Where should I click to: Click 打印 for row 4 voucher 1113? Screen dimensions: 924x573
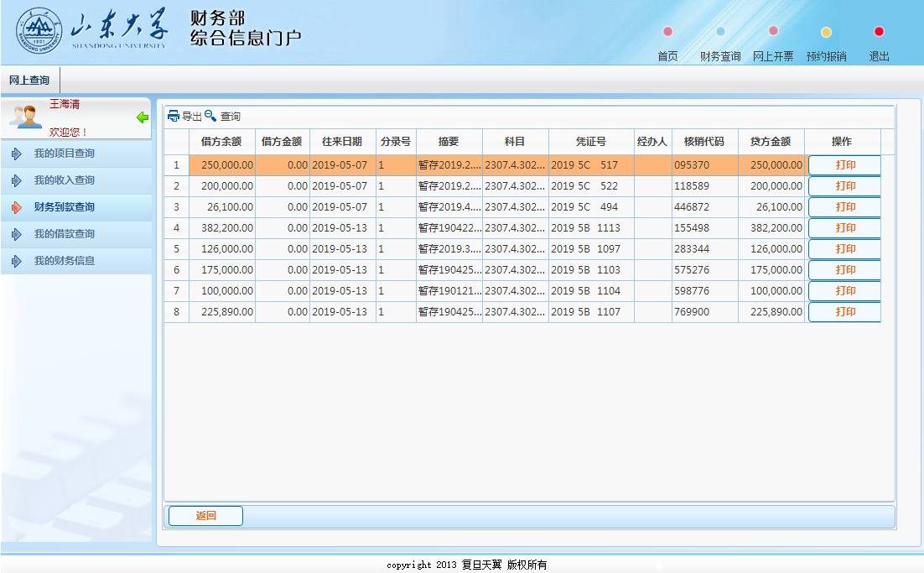pyautogui.click(x=844, y=228)
